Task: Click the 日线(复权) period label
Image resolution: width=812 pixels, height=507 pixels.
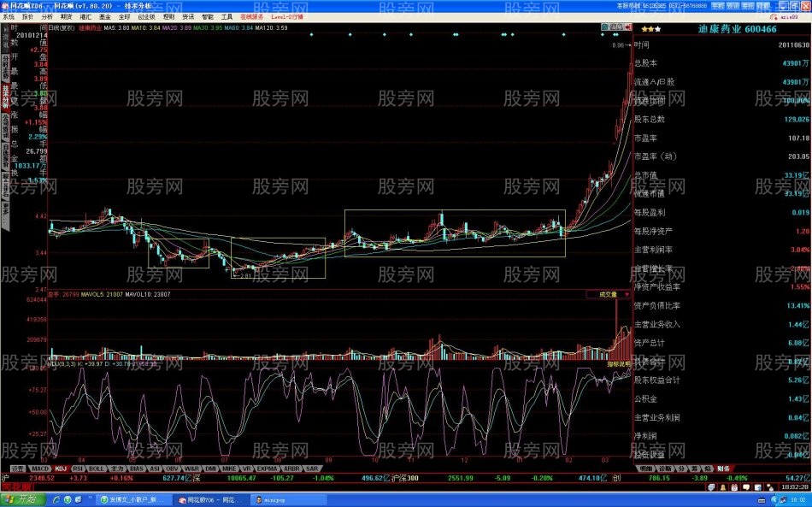Action: coord(61,28)
